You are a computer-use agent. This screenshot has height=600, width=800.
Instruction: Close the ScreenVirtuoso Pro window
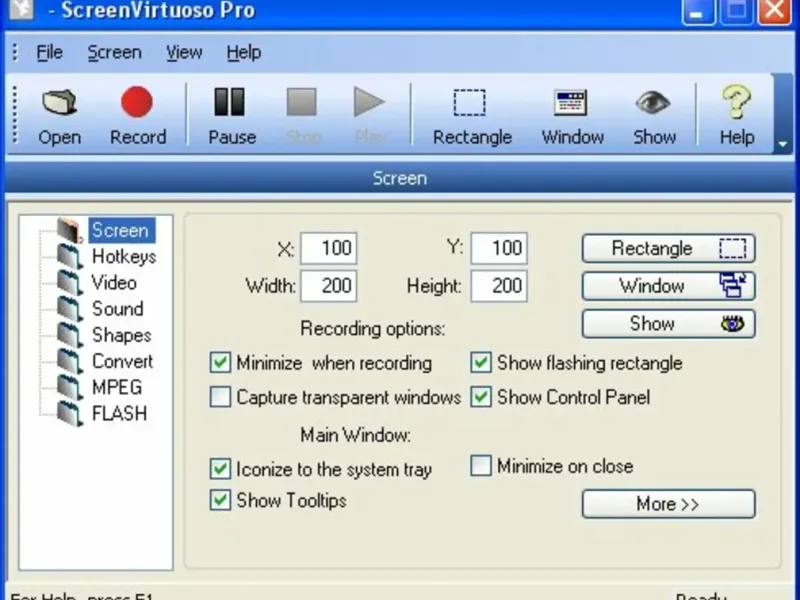775,10
